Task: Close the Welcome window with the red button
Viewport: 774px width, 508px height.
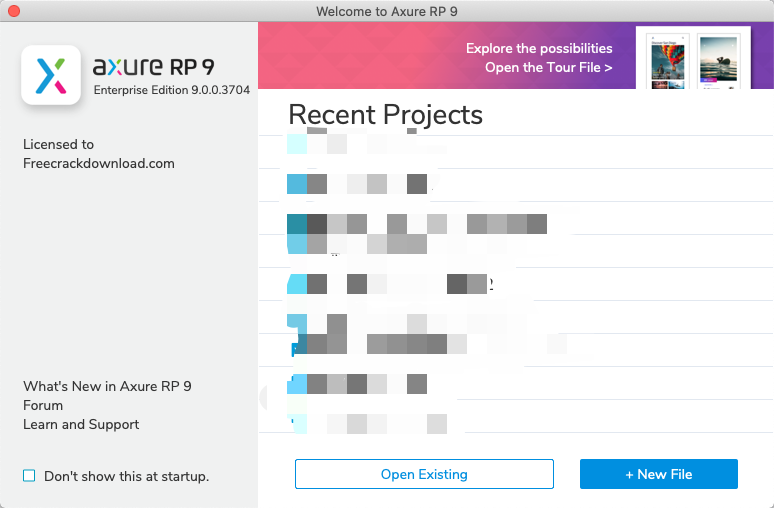Action: (13, 11)
